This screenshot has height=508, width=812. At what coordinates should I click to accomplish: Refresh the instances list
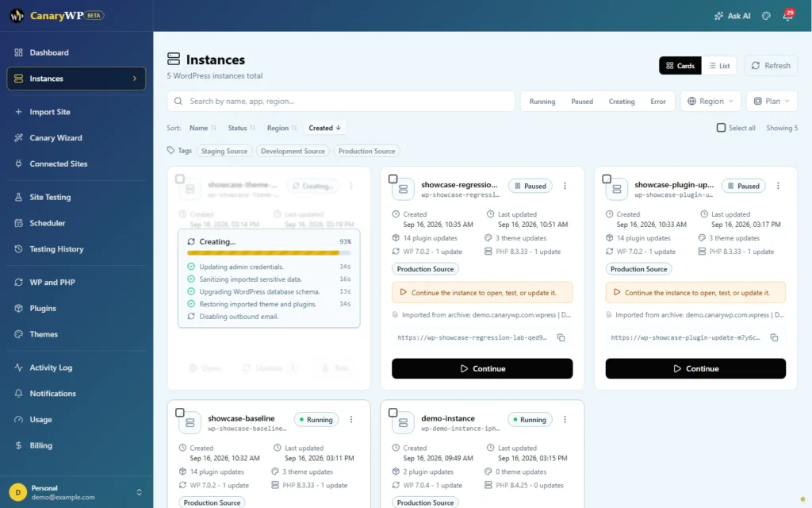771,66
